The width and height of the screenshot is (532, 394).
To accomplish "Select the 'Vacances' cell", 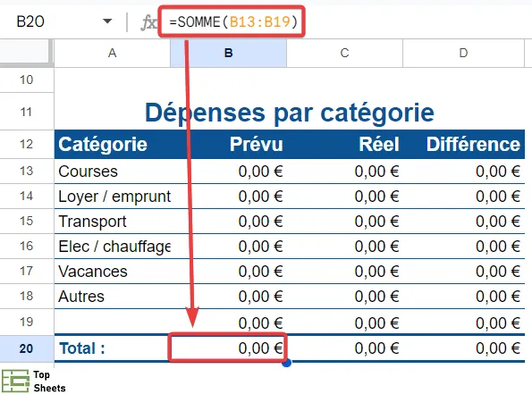I will click(x=113, y=272).
